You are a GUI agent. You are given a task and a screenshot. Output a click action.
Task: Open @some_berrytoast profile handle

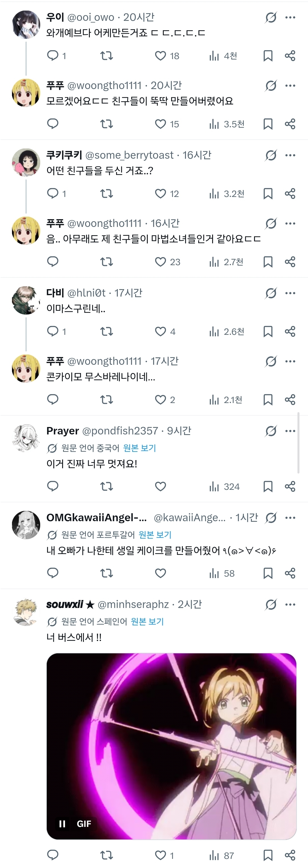pyautogui.click(x=129, y=155)
